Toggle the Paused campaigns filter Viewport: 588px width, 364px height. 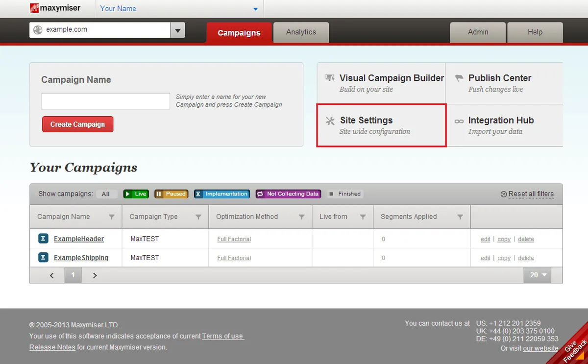tap(171, 194)
